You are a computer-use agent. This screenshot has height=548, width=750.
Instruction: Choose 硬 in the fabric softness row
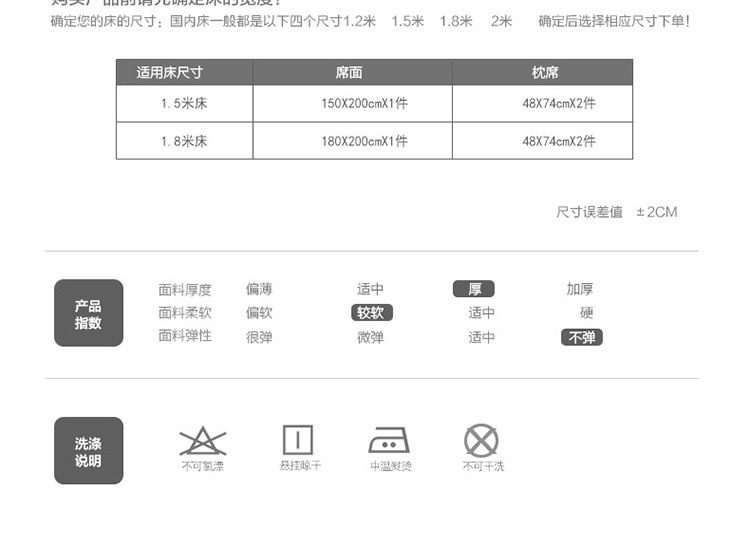[x=586, y=313]
